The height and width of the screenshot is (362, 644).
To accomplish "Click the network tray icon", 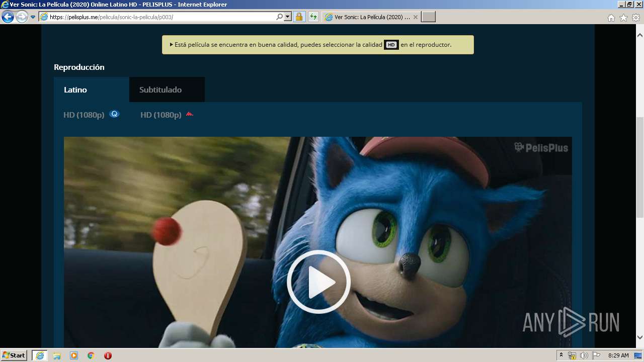I will click(x=572, y=355).
